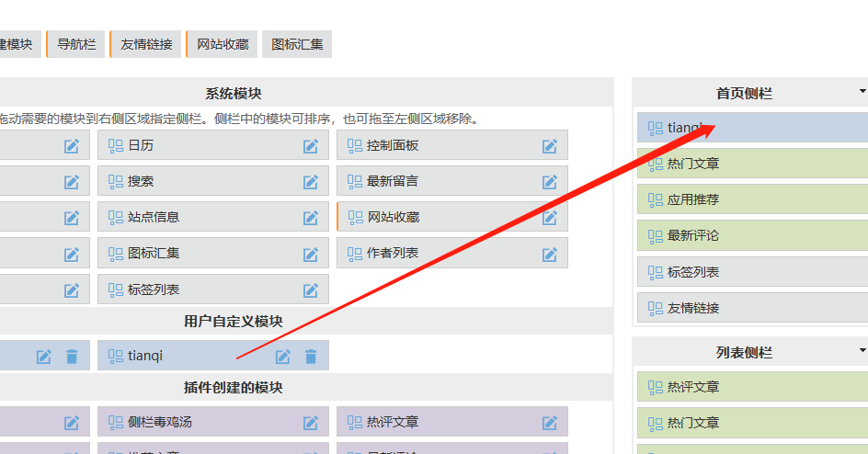Delete the tianqi custom module
The width and height of the screenshot is (868, 454).
click(311, 357)
